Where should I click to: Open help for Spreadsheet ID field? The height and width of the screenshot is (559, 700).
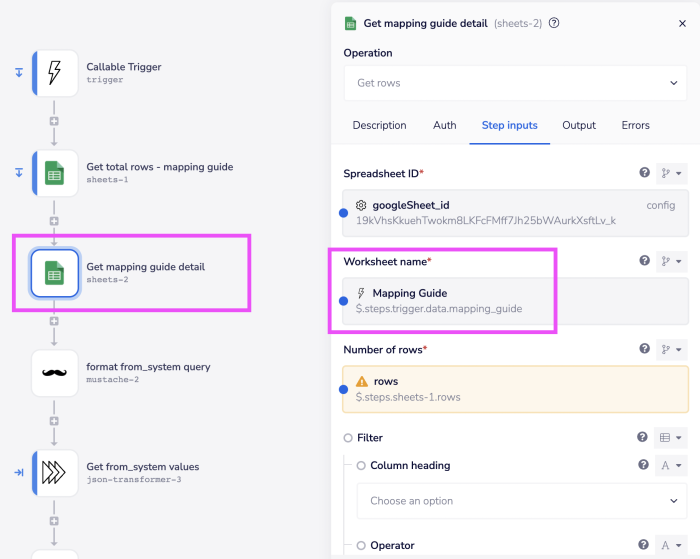click(645, 173)
